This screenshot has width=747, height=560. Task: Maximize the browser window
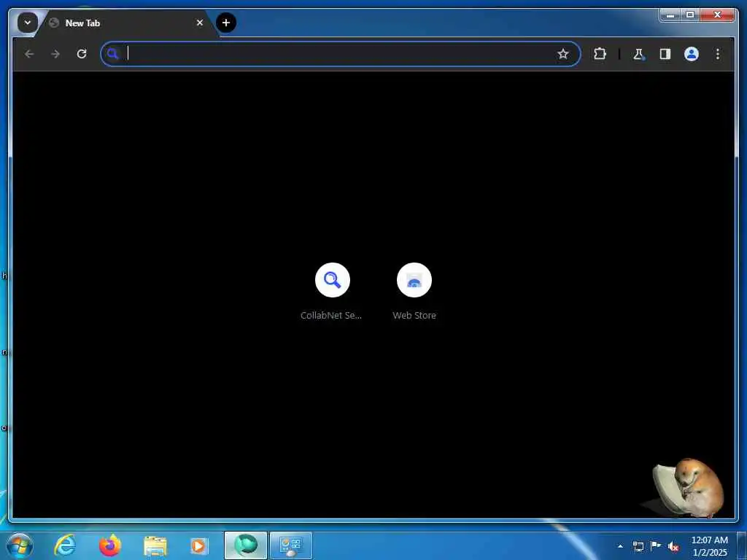pos(690,15)
